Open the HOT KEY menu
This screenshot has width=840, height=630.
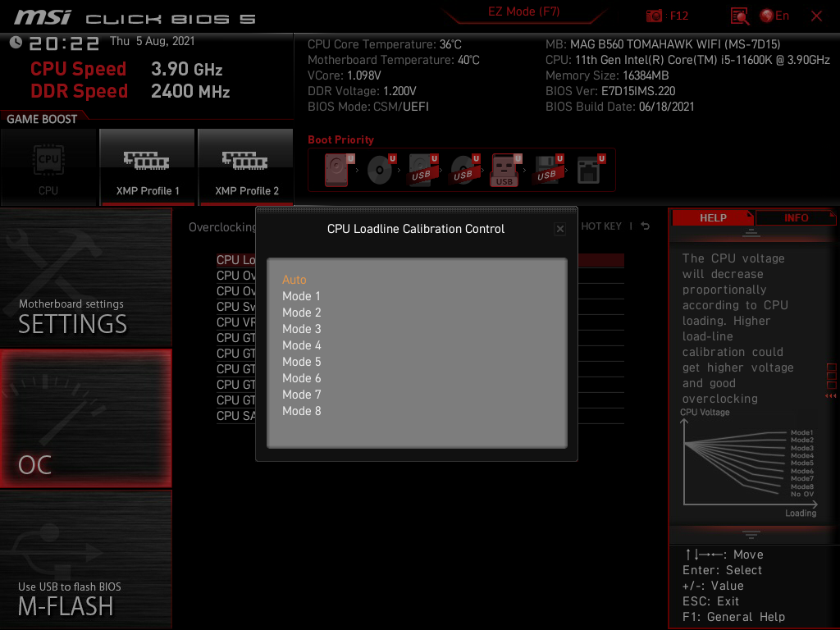coord(601,226)
